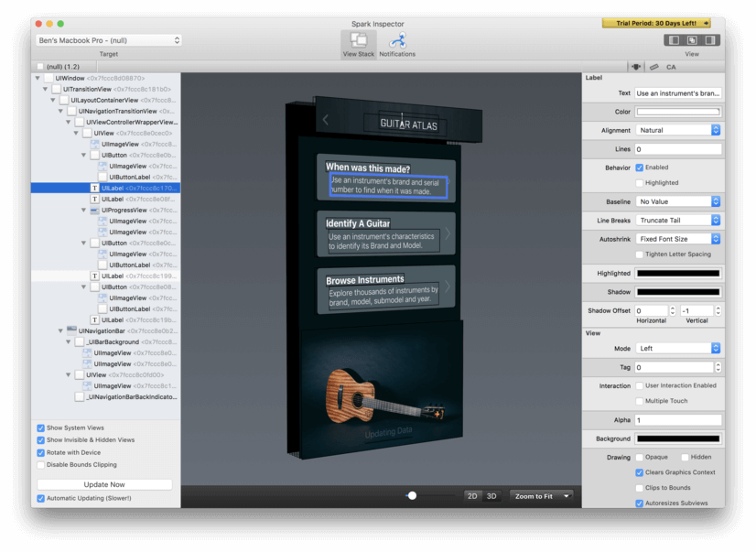Turn off Automatic Updating (Slower!)
This screenshot has height=552, width=756.
[41, 499]
